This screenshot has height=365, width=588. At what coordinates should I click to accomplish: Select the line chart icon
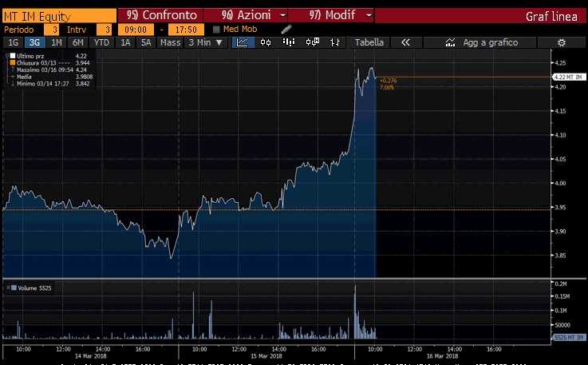[x=243, y=42]
